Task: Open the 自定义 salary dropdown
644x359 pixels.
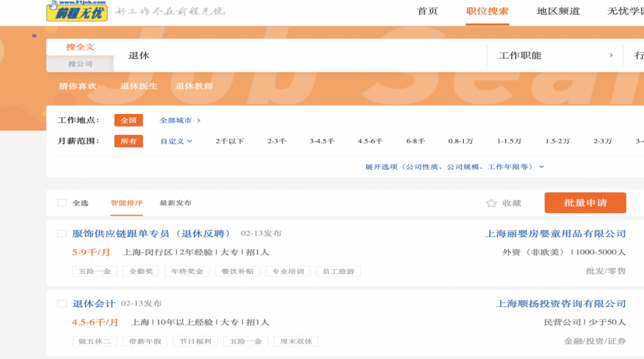Action: coord(172,141)
